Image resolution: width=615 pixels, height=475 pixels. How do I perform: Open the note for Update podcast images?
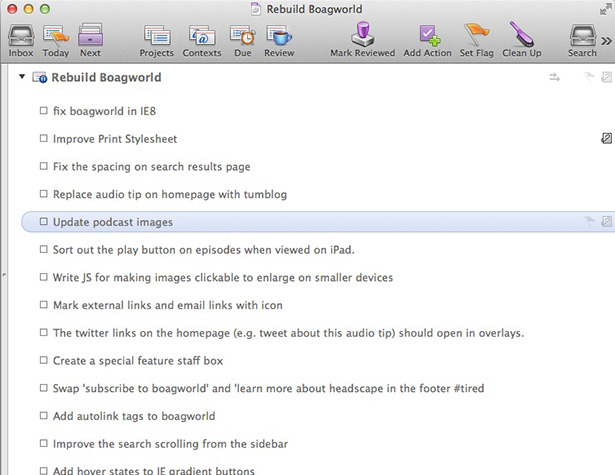(606, 221)
